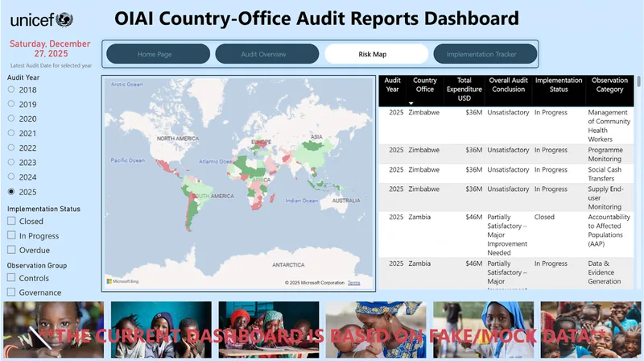Check the Governance observation group box
This screenshot has width=644, height=361.
tap(11, 293)
